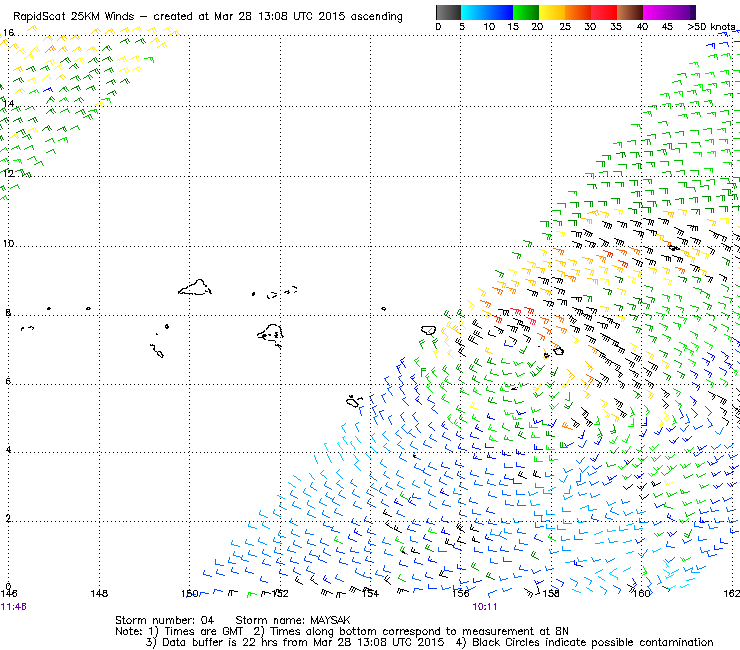Viewport: 740px width, 650px height.
Task: Click the island outline near 155E below 8N
Action: pyautogui.click(x=429, y=330)
